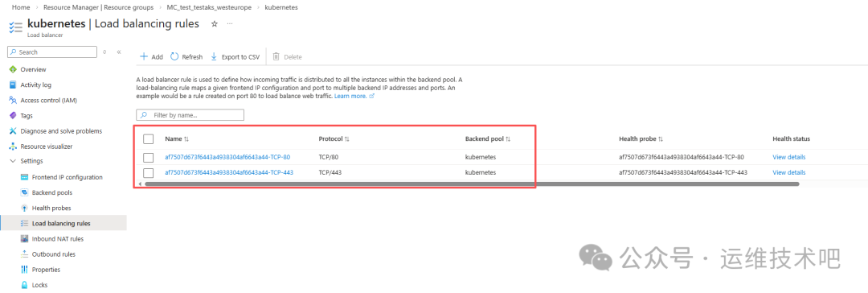Click the Access control (IAM) people icon

pos(14,101)
